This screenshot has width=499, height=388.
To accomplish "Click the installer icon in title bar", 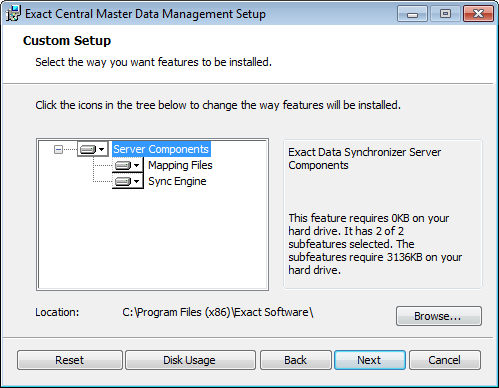I will pyautogui.click(x=13, y=14).
